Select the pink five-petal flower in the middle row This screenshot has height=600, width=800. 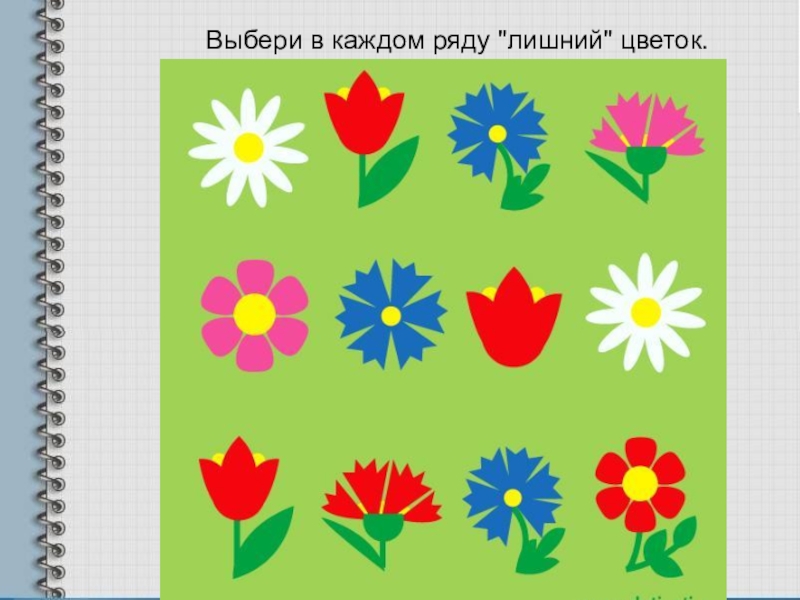[x=255, y=315]
